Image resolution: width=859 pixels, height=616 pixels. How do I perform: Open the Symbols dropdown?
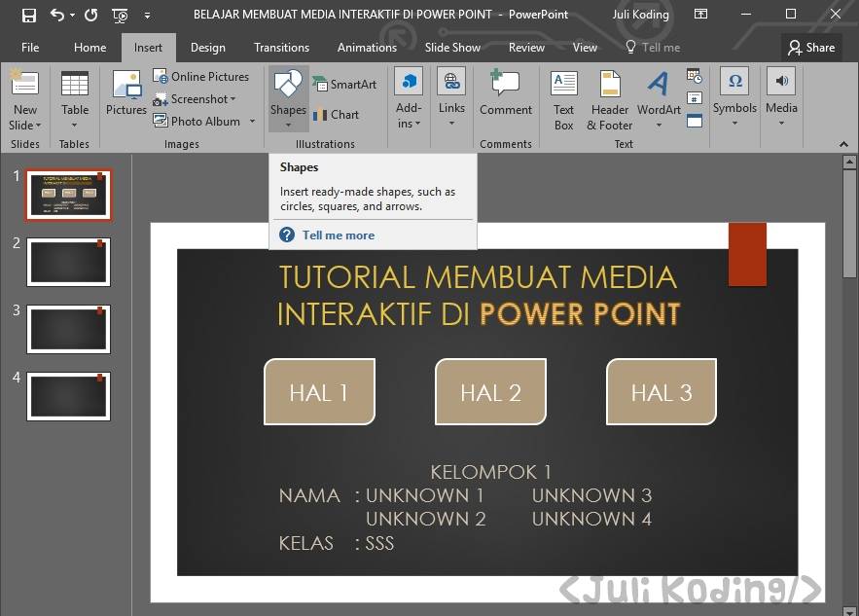tap(734, 97)
